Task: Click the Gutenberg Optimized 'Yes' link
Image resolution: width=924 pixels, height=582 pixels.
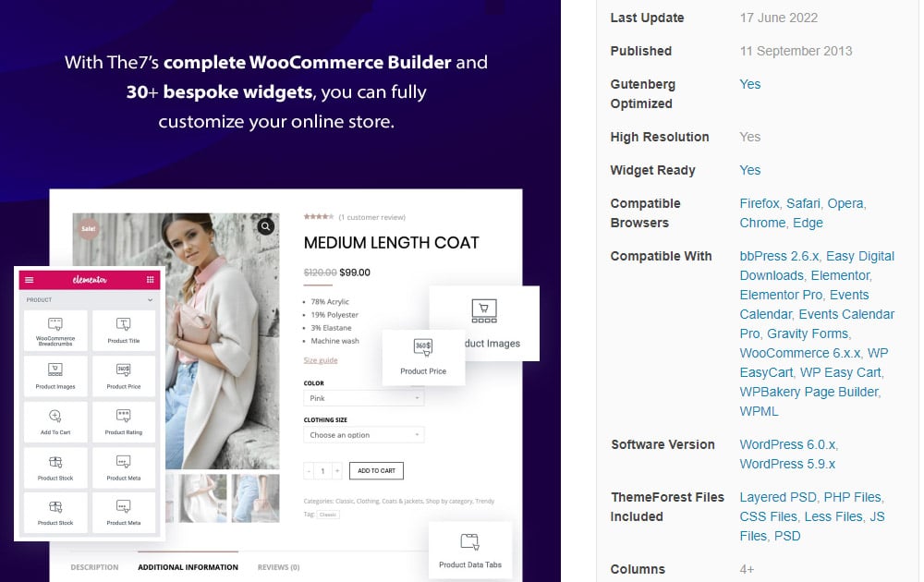Action: pyautogui.click(x=750, y=84)
